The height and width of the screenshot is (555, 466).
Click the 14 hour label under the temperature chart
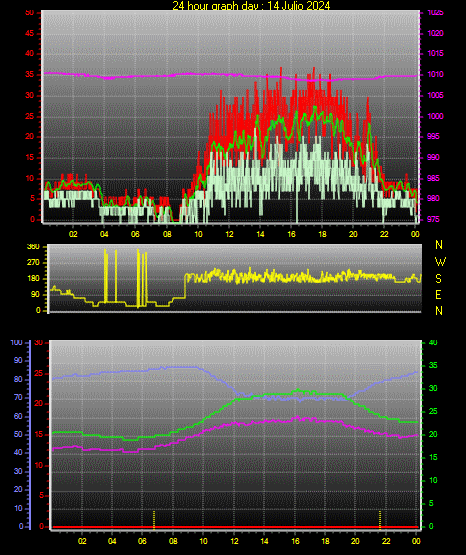[x=264, y=541]
